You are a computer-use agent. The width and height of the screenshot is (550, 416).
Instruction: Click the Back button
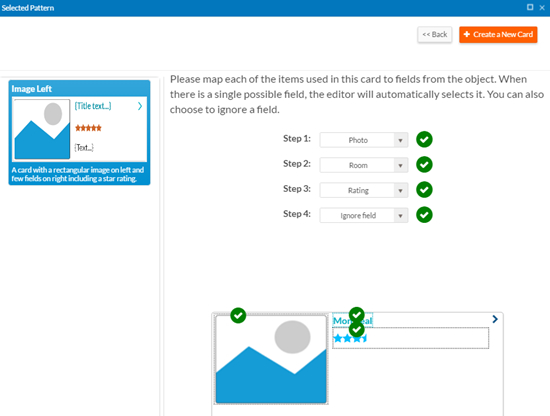(x=435, y=35)
